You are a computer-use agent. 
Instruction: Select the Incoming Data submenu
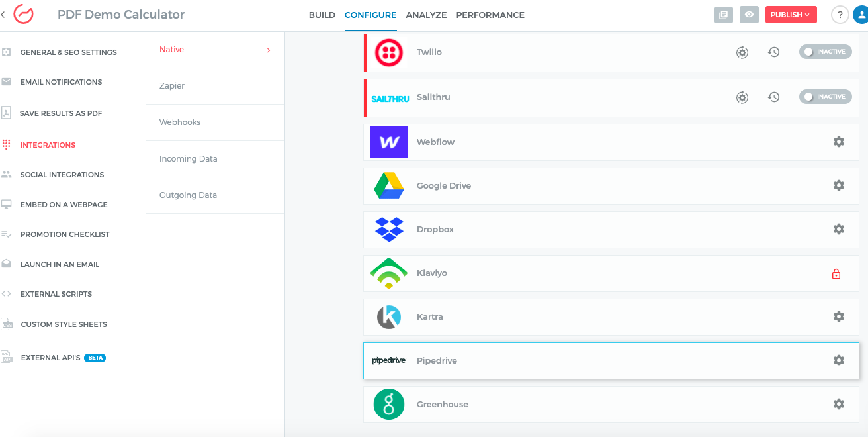(x=215, y=159)
